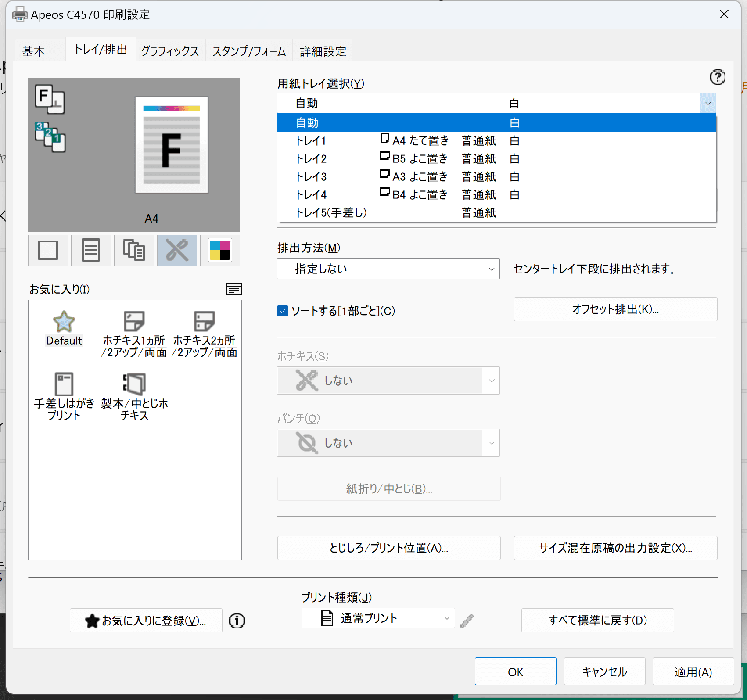
Task: Select favorite ホチキス2ヵ所/2アップ/両面
Action: (x=204, y=334)
